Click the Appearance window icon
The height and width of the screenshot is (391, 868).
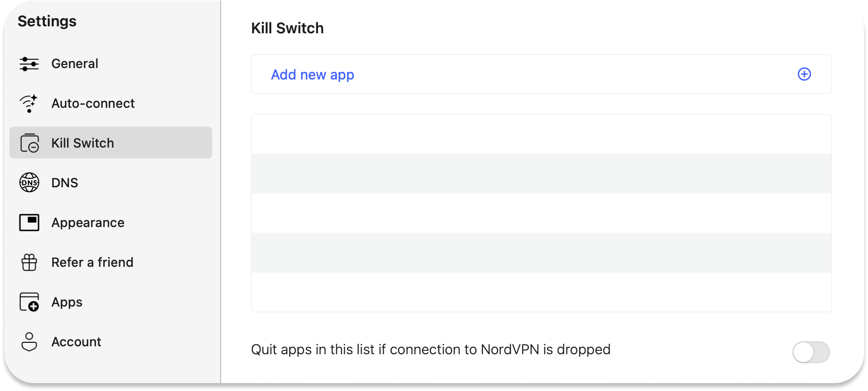pyautogui.click(x=29, y=223)
